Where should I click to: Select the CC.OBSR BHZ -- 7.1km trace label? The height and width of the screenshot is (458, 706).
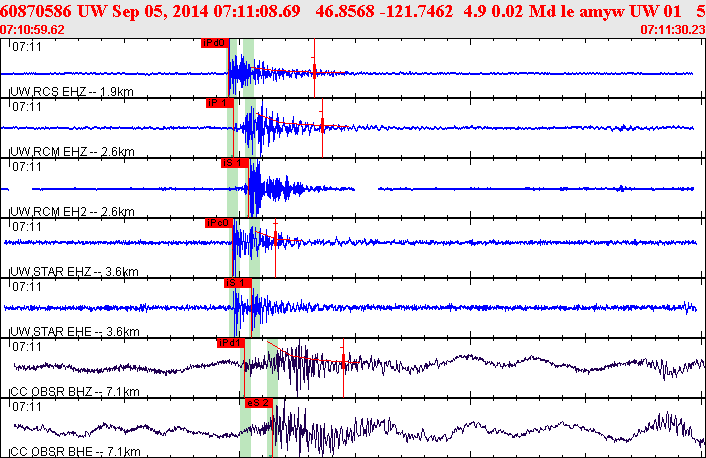click(75, 391)
